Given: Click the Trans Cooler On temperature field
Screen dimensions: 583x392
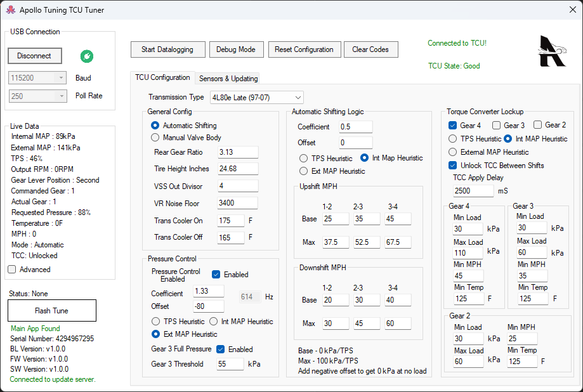Looking at the screenshot, I should tap(231, 221).
